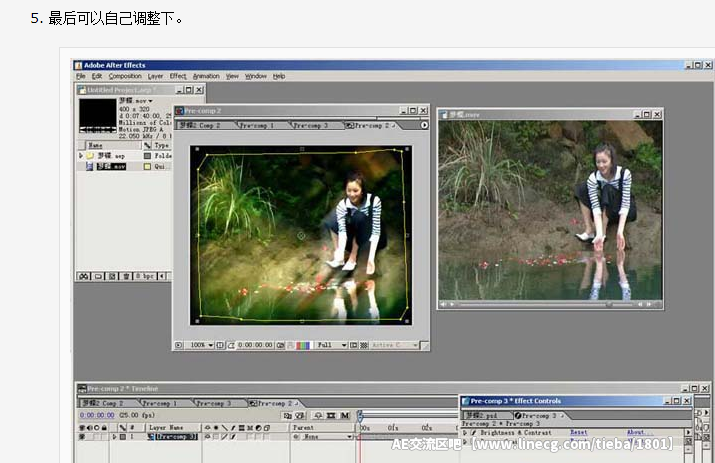Open the Active Camera view dropdown
Image resolution: width=715 pixels, height=463 pixels.
[394, 345]
